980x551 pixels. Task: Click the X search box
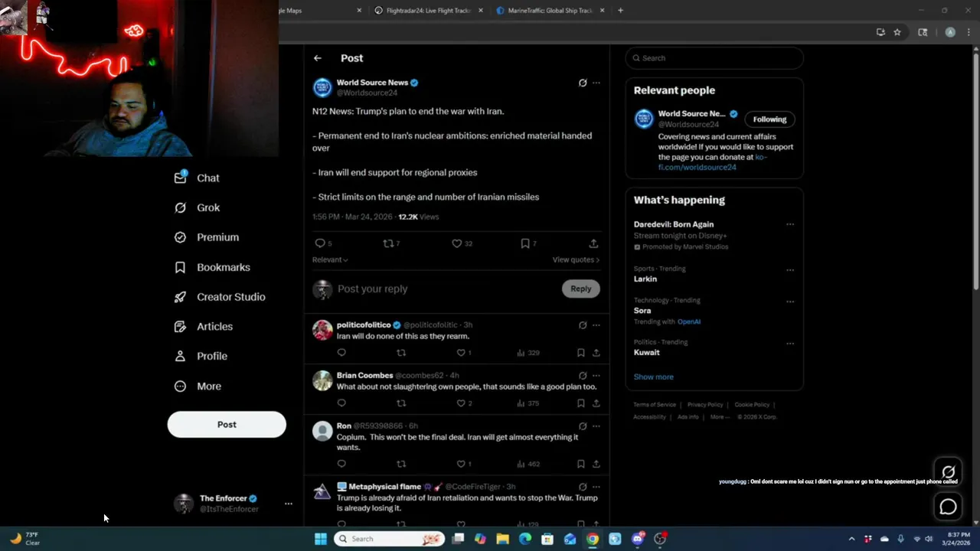click(x=714, y=58)
